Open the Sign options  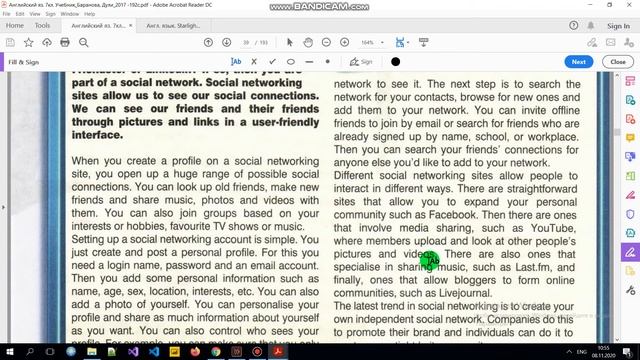[x=361, y=62]
